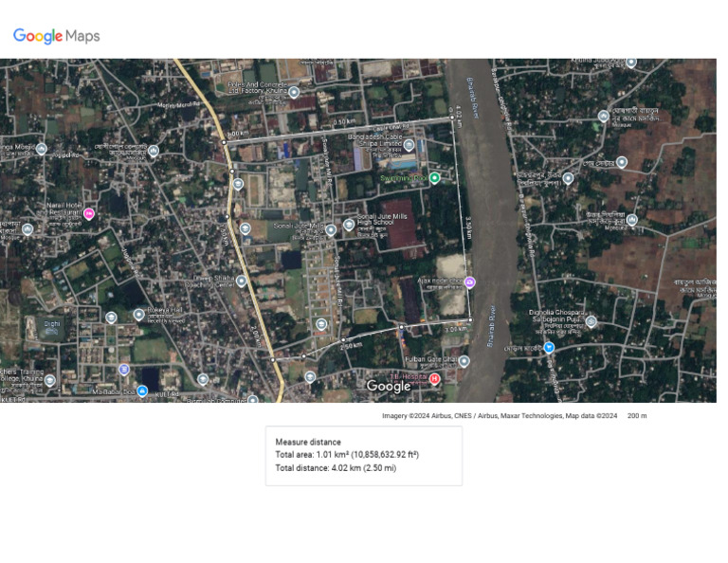This screenshot has height=563, width=728.
Task: Select Poles And Concrete Ltd. Factory marker
Action: point(294,92)
